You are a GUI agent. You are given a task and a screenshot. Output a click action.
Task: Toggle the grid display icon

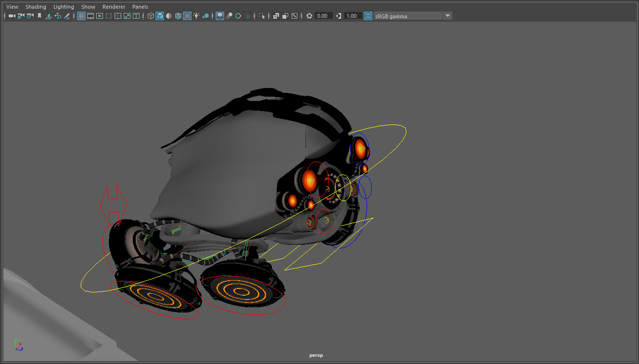(81, 15)
